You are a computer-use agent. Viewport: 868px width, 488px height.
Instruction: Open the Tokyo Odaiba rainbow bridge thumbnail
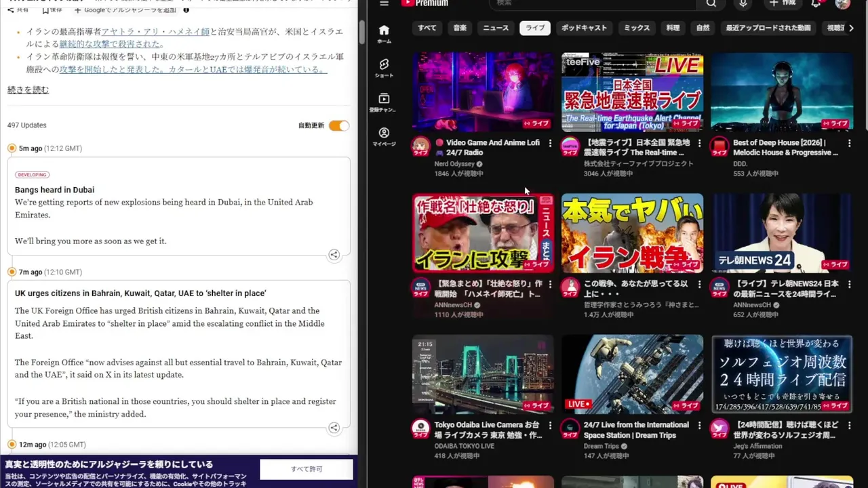point(483,374)
